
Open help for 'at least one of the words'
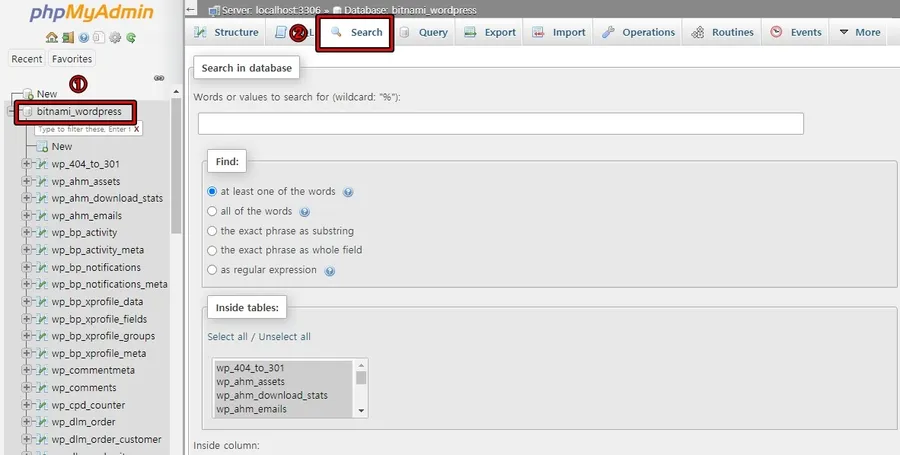coord(348,192)
